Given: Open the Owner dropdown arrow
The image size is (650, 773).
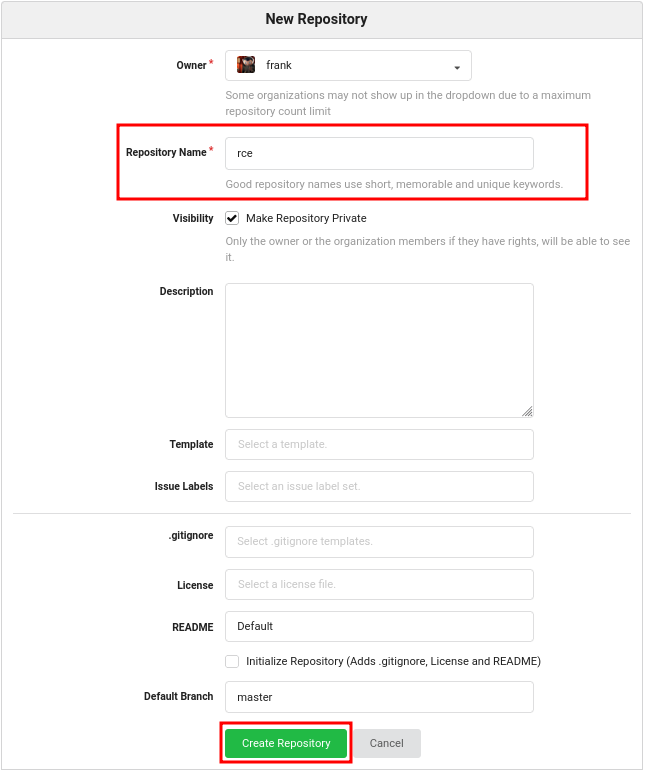Looking at the screenshot, I should click(x=457, y=68).
